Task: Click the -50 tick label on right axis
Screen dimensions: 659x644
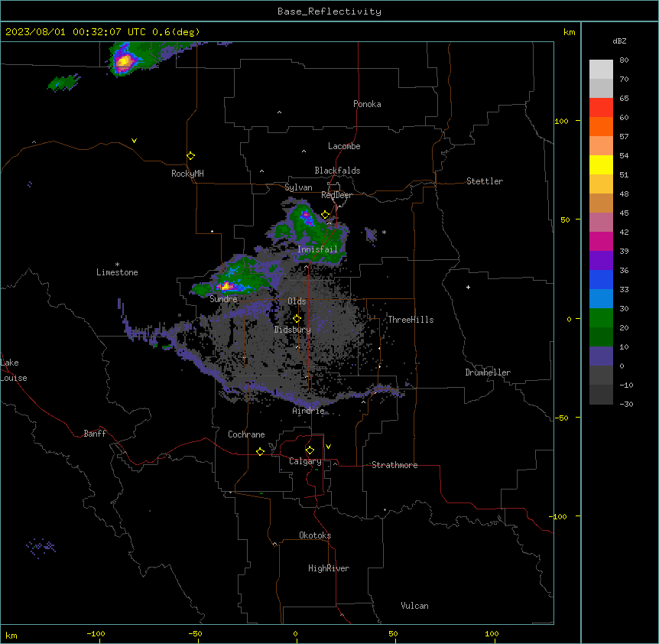Action: (561, 418)
